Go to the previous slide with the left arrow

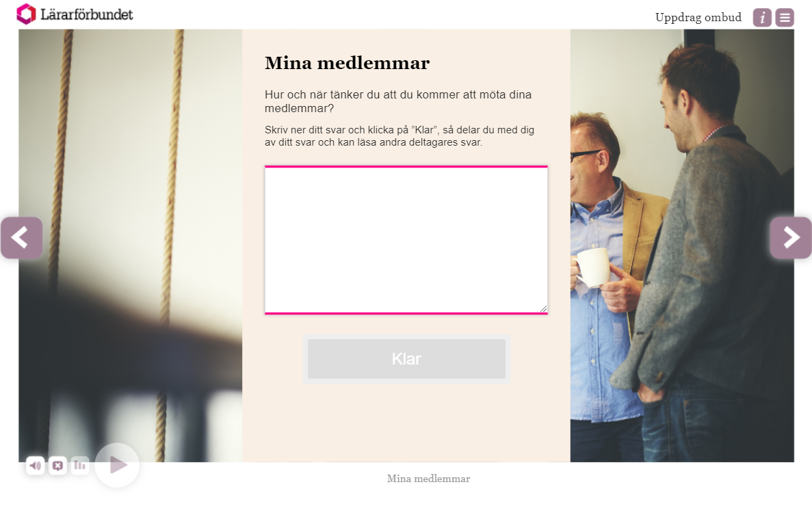pos(21,237)
